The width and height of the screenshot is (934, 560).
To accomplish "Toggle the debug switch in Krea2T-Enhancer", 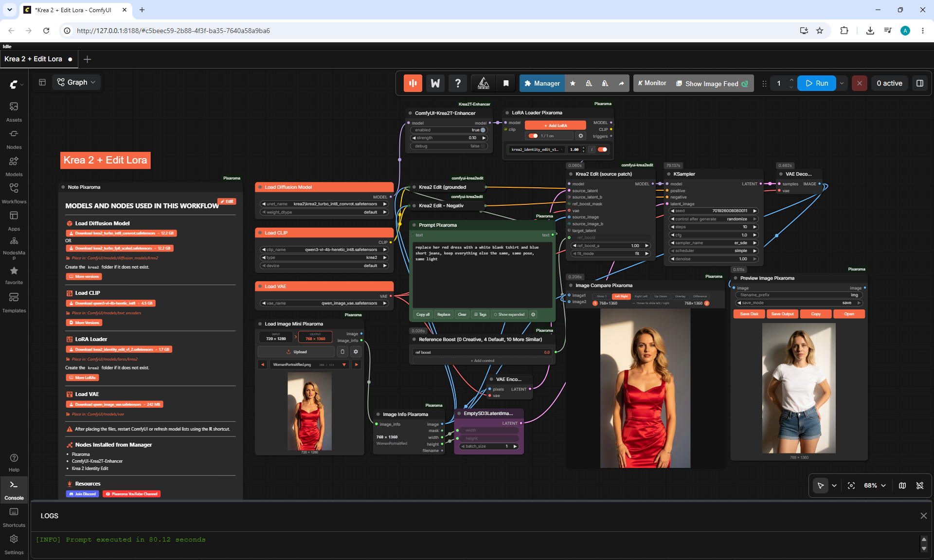I will (483, 146).
